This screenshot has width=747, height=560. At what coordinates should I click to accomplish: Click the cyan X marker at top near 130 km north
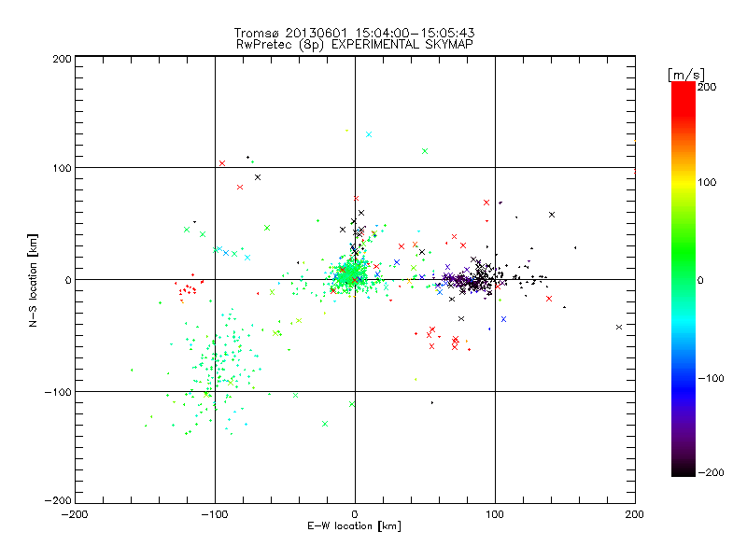368,134
